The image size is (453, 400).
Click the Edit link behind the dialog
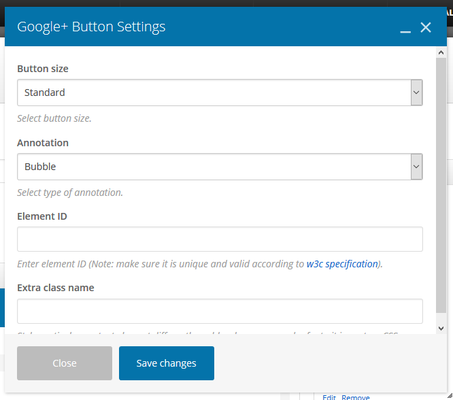[x=329, y=397]
